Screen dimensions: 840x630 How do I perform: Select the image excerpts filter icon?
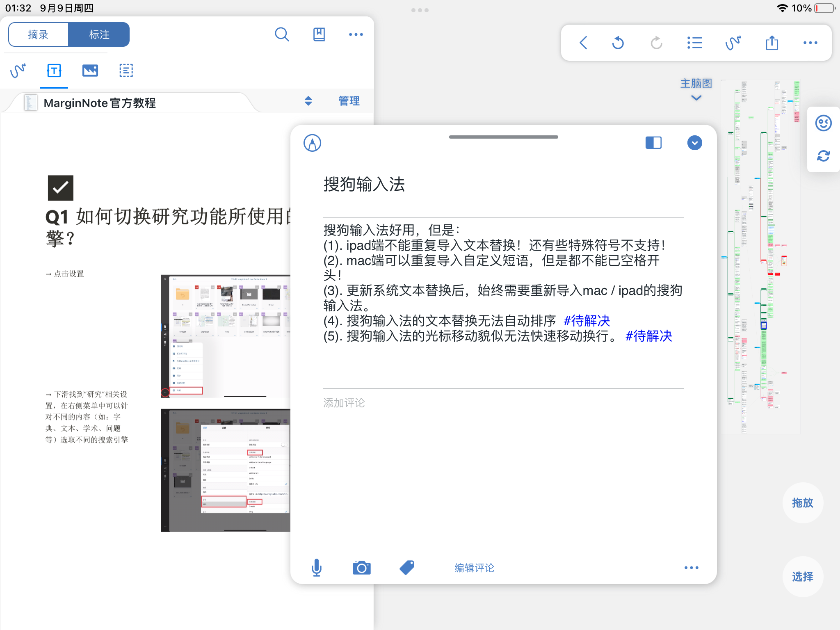click(90, 71)
